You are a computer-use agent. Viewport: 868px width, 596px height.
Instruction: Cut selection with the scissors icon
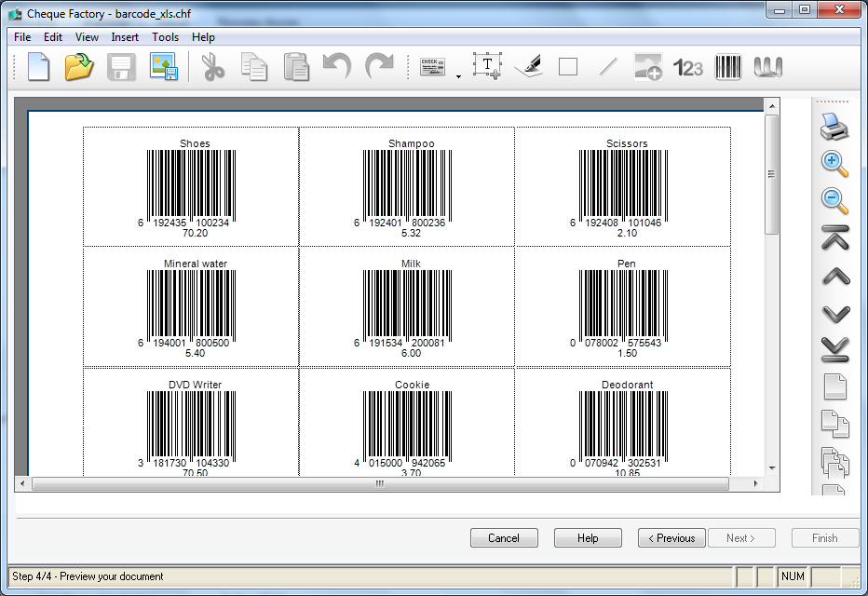point(212,67)
